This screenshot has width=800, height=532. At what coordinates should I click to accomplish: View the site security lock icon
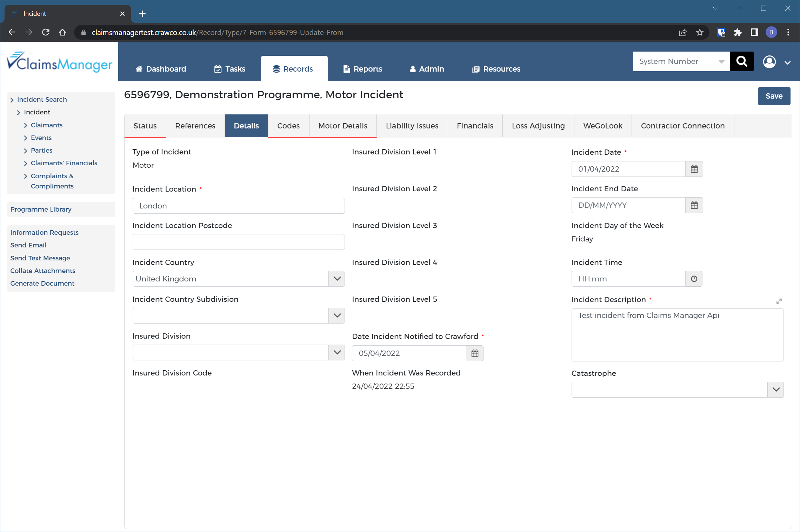coord(84,33)
